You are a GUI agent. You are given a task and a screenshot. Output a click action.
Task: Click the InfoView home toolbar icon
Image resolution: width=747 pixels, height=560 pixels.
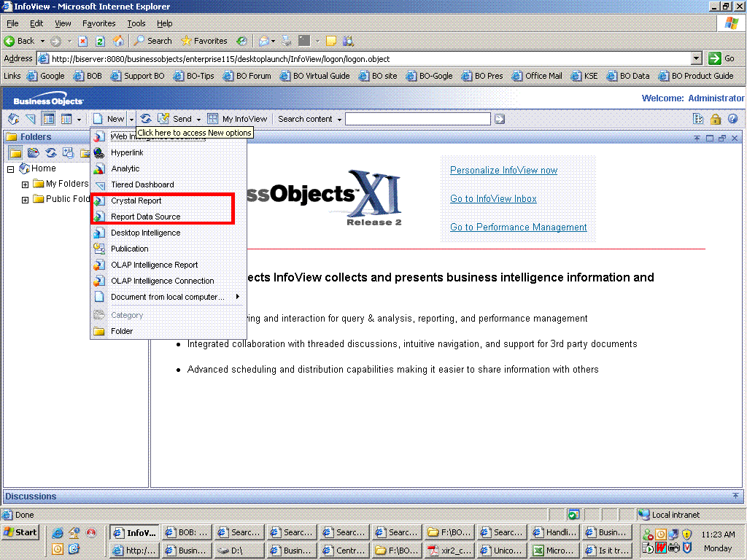[13, 119]
